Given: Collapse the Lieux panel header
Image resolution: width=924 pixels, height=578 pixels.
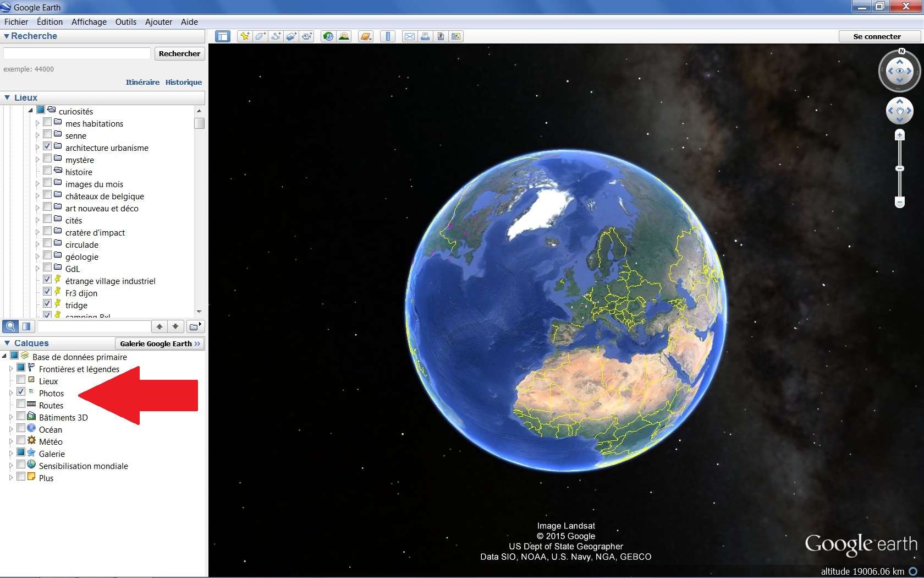Looking at the screenshot, I should pyautogui.click(x=7, y=97).
